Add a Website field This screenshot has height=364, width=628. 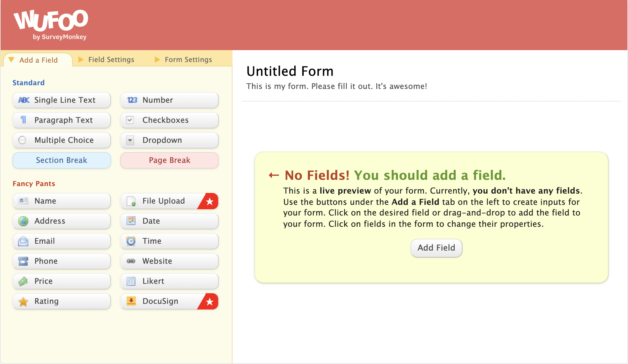[x=170, y=261]
